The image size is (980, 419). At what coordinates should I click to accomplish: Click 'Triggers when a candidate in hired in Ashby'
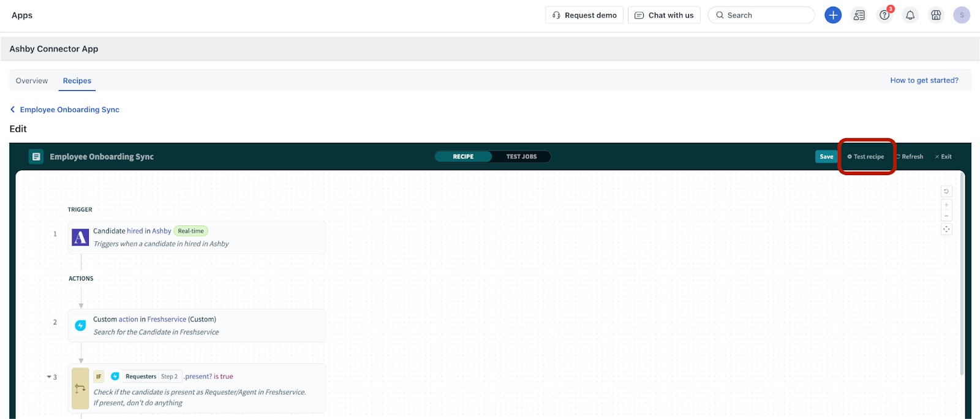(161, 244)
